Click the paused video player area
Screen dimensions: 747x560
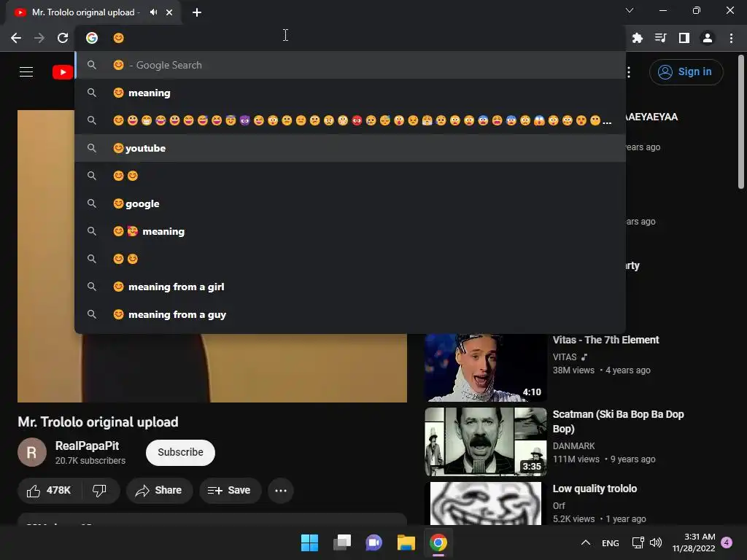(212, 367)
